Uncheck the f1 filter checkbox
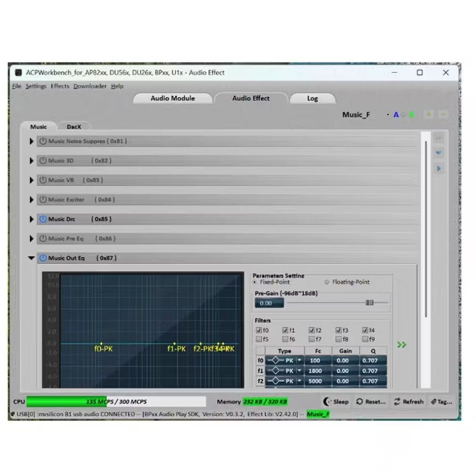Viewport: 476px width, 476px height. click(285, 330)
